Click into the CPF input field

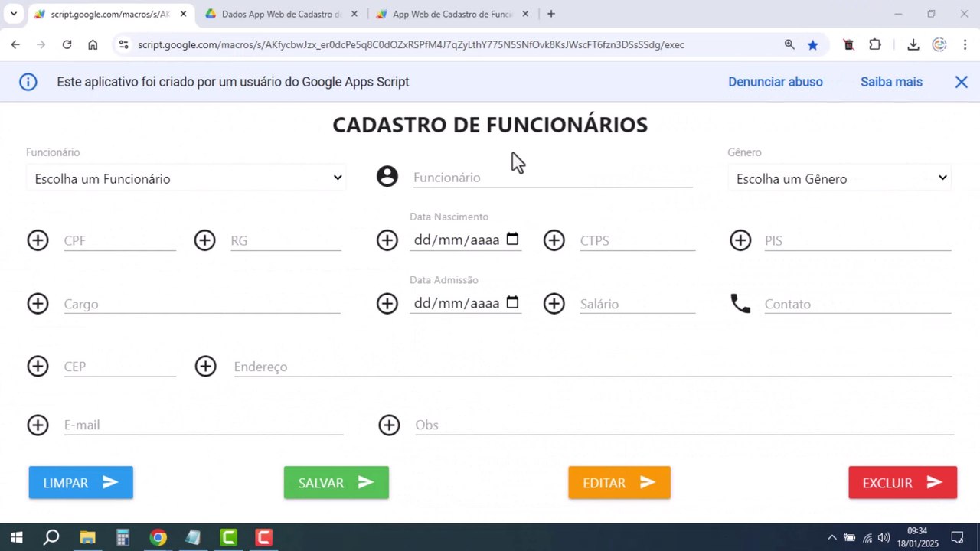pyautogui.click(x=119, y=240)
